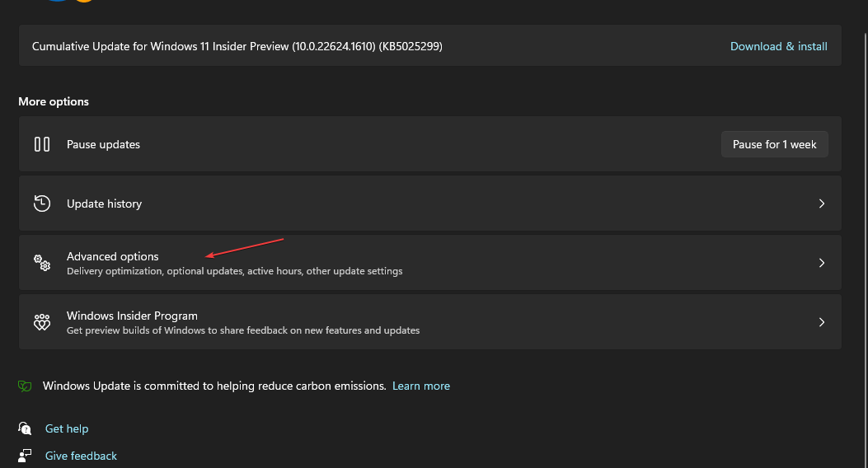The height and width of the screenshot is (468, 868).
Task: Click the Update history clock icon
Action: [x=42, y=204]
